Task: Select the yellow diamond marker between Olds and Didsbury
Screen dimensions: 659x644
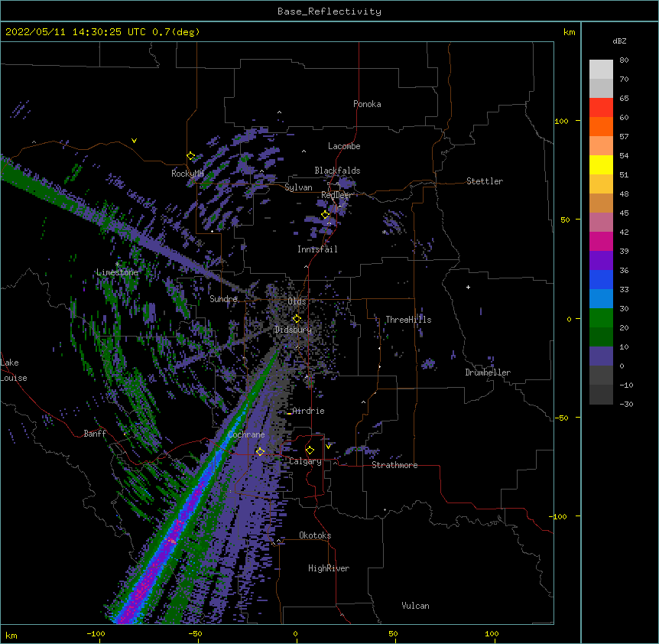Action: point(297,318)
